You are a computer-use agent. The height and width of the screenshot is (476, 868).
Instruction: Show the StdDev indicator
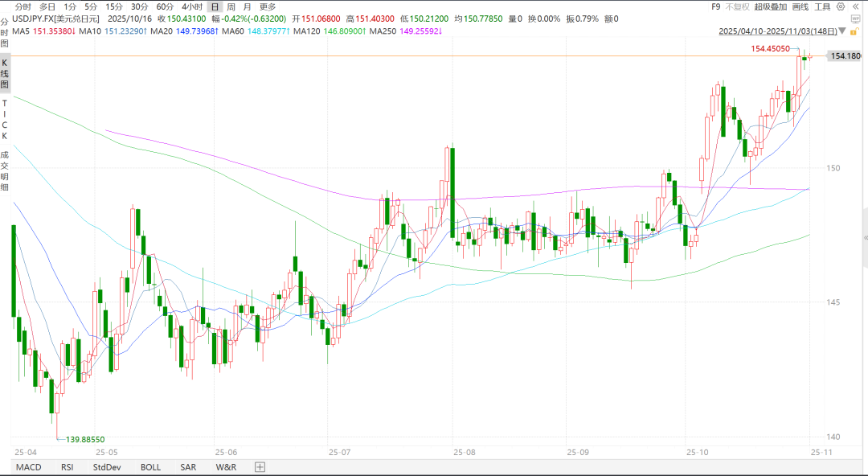[106, 467]
